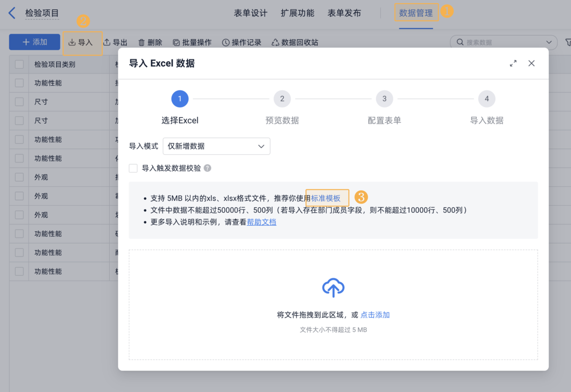Click 删除 with the trash icon

click(x=150, y=42)
